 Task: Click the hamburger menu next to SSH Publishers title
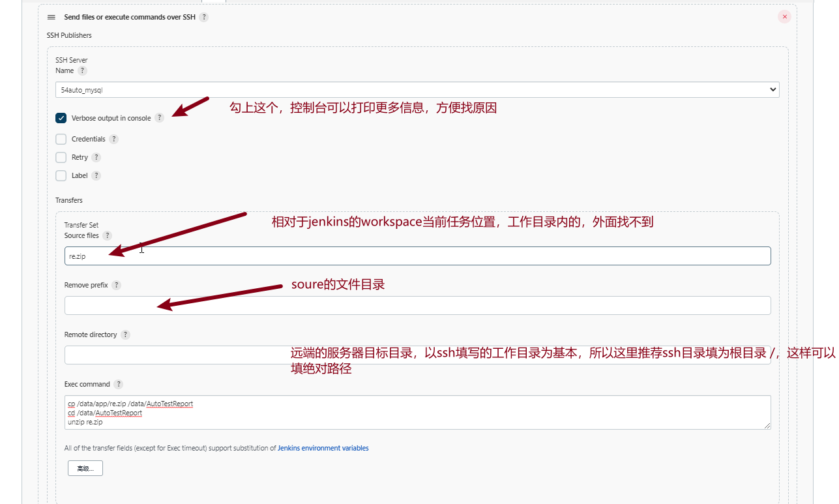(x=52, y=17)
